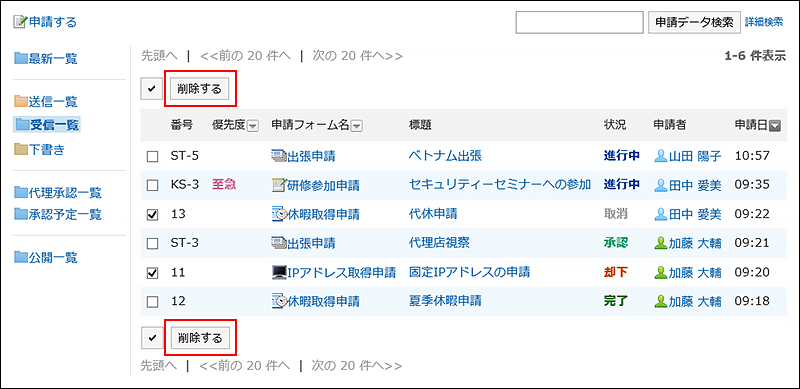Open the 承認予定一覧 list
This screenshot has height=389, width=800.
(65, 214)
